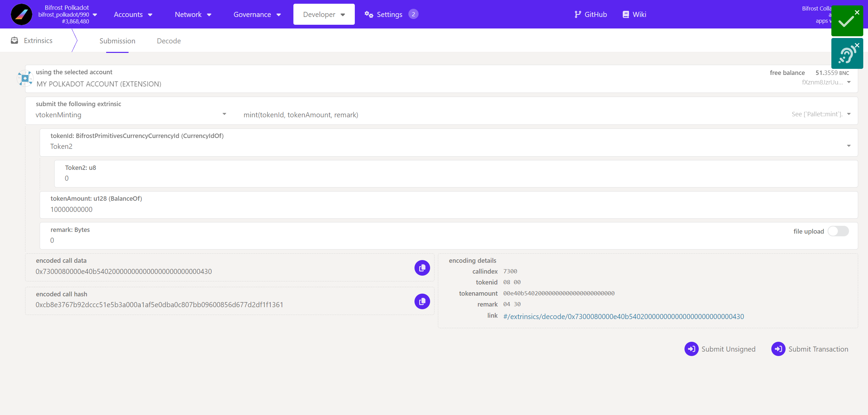Open the Wiki book link
This screenshot has width=868, height=415.
pyautogui.click(x=634, y=15)
